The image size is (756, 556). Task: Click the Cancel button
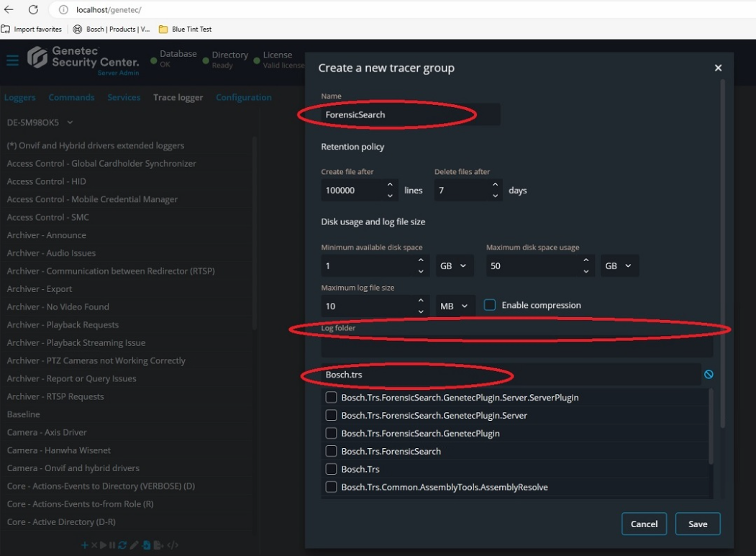click(644, 524)
